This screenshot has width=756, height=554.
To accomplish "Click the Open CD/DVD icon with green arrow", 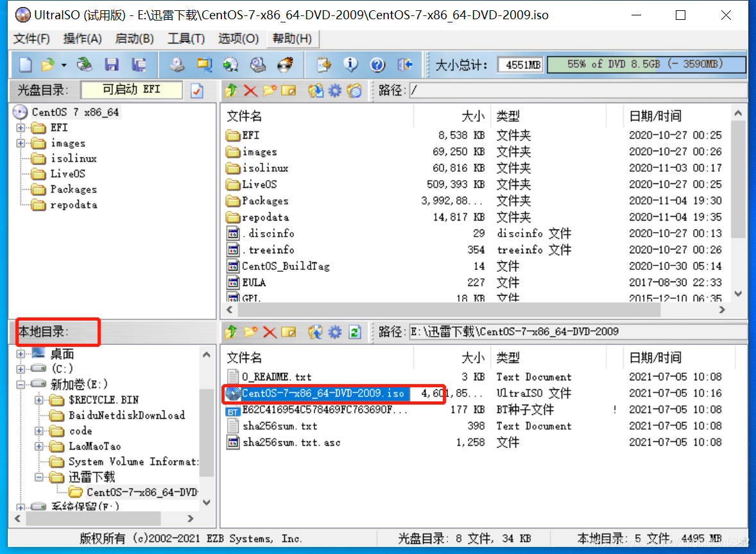I will (x=85, y=65).
